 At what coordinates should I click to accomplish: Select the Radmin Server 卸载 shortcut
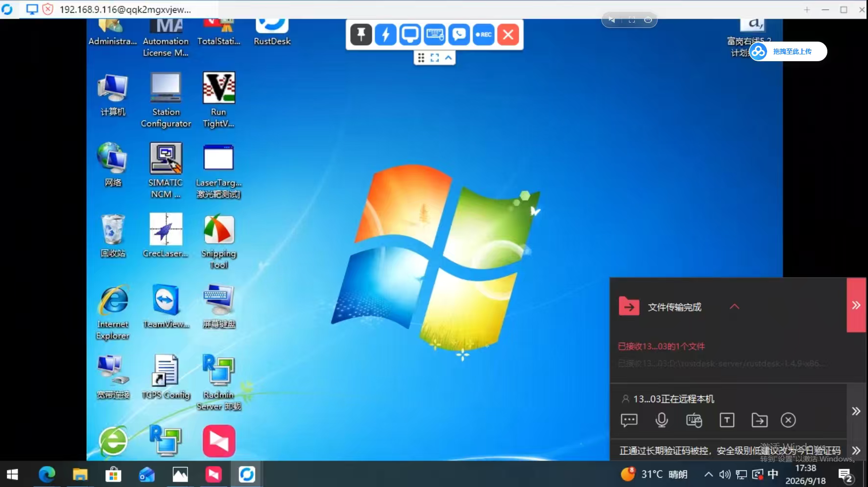(x=218, y=383)
